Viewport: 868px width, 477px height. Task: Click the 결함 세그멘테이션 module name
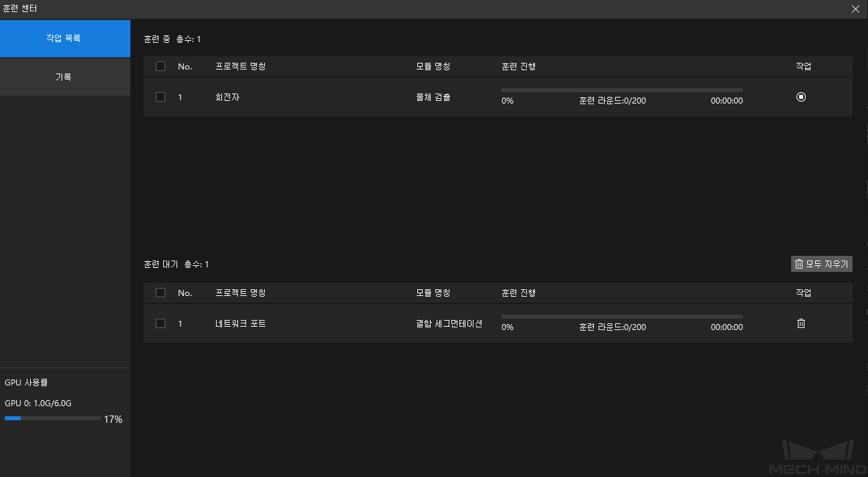click(x=449, y=323)
